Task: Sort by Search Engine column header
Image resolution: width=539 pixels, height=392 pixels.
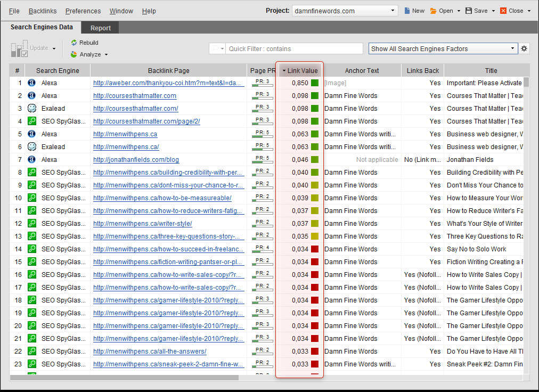Action: pos(58,70)
